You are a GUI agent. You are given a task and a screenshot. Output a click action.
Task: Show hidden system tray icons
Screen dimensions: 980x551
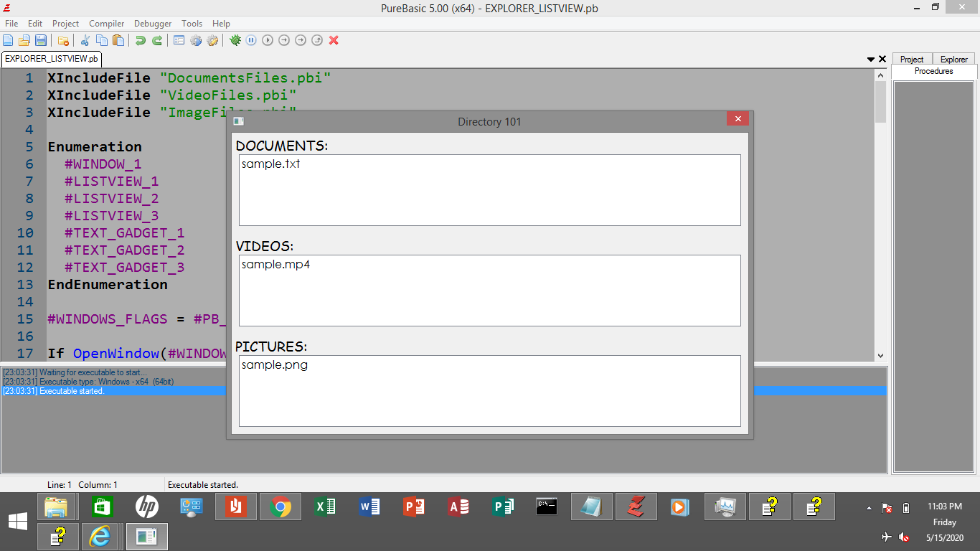pos(869,508)
